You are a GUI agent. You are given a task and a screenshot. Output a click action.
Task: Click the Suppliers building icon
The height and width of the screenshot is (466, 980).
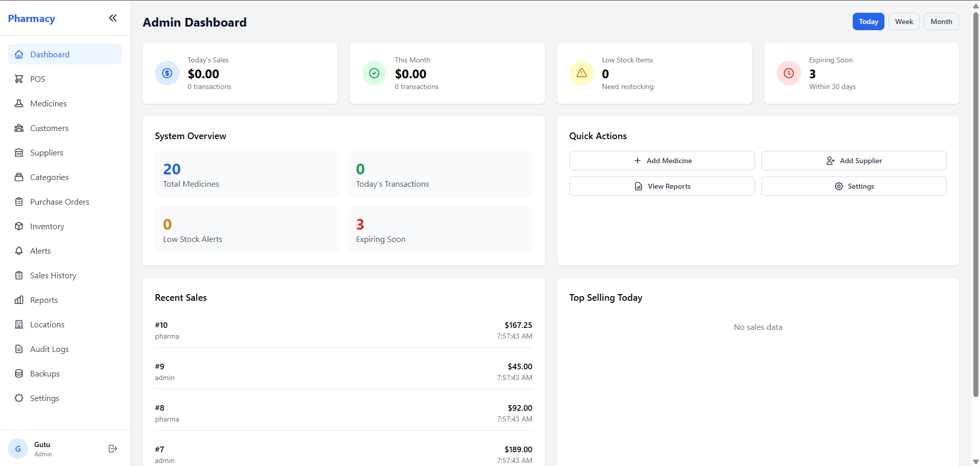(19, 152)
